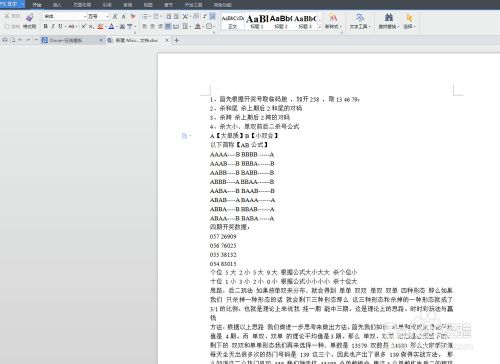This screenshot has height=364, width=500.
Task: Apply the 标题 2 style
Action: [x=281, y=22]
